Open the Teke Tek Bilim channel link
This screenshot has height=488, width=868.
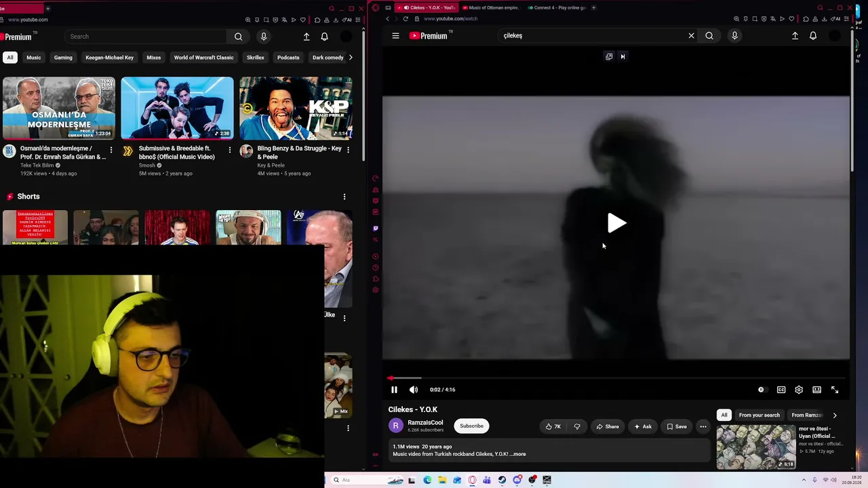pyautogui.click(x=37, y=165)
